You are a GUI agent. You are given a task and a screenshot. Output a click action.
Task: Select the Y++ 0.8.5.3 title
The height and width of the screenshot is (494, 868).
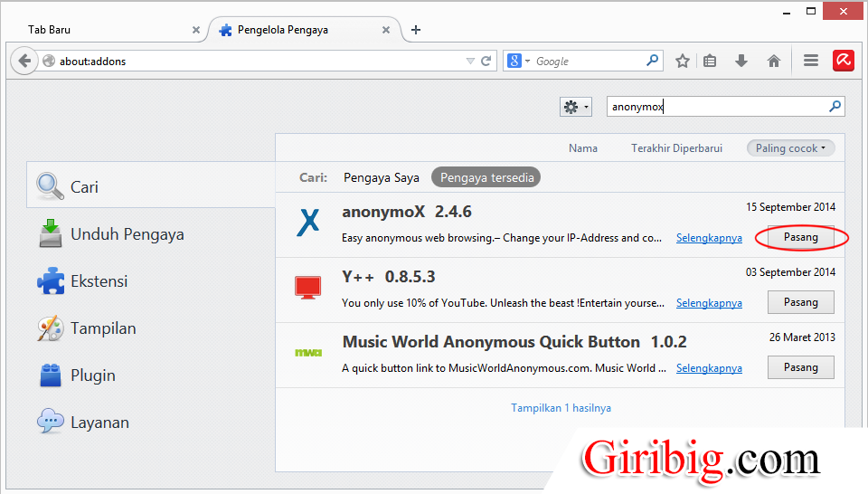click(x=389, y=277)
